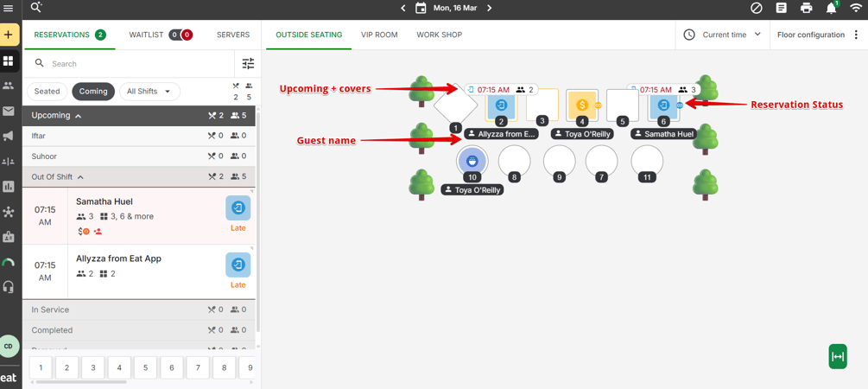Viewport: 868px width, 389px height.
Task: Toggle the Coming filter chip
Action: (93, 92)
